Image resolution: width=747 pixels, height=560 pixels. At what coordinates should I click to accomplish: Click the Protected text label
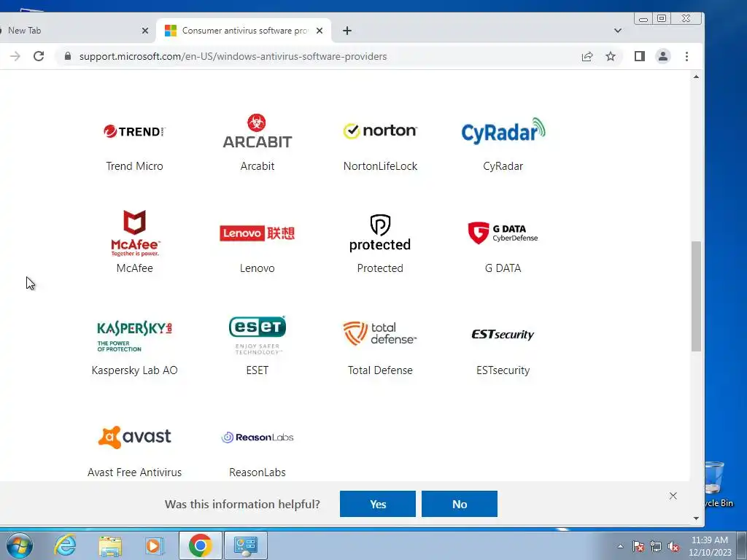coord(380,268)
